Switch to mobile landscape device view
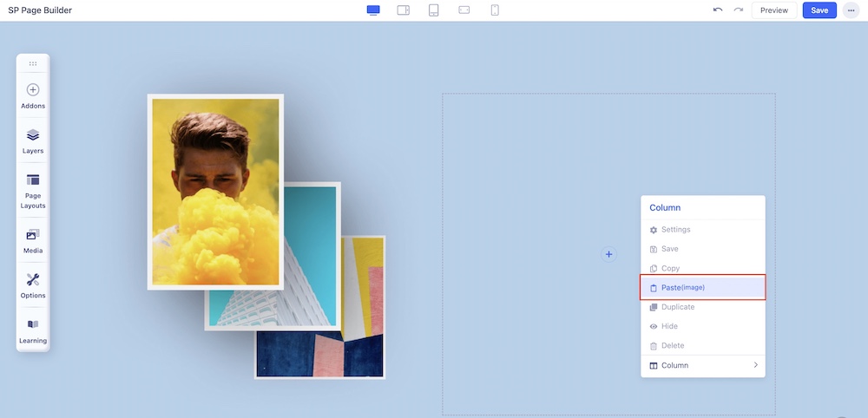The width and height of the screenshot is (868, 418). point(464,10)
